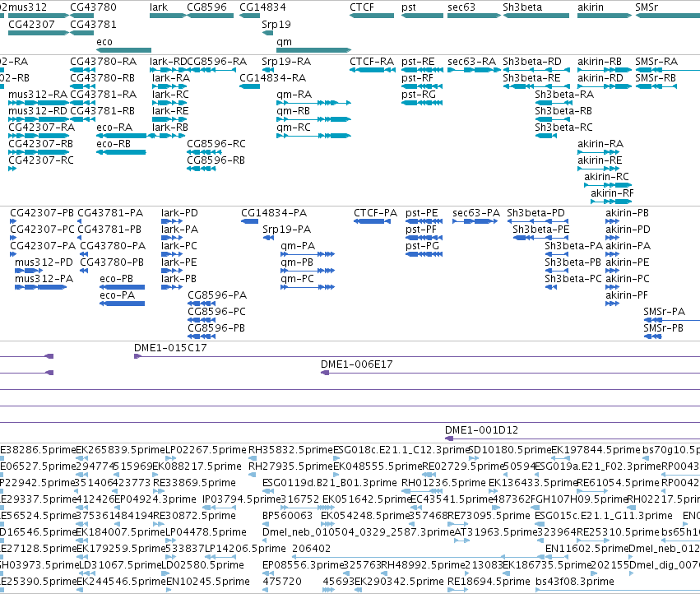Click the lark gene label
Screen dimensions: 700x594
pos(159,7)
